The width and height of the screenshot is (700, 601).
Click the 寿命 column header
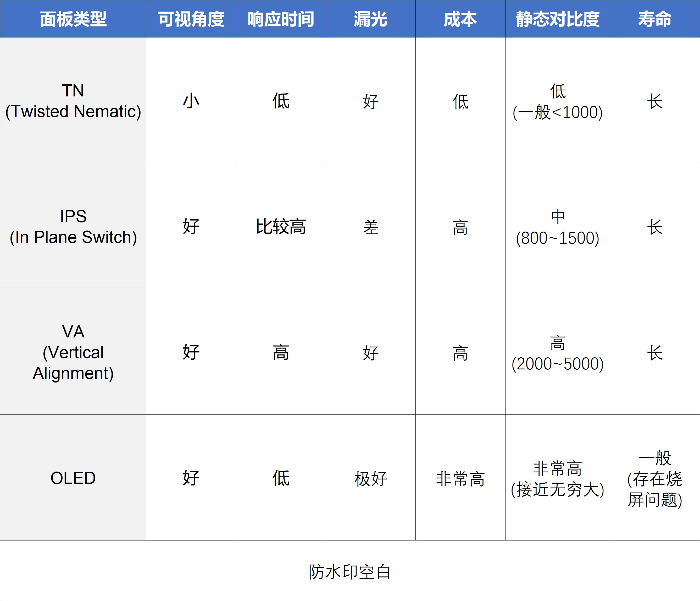(655, 19)
